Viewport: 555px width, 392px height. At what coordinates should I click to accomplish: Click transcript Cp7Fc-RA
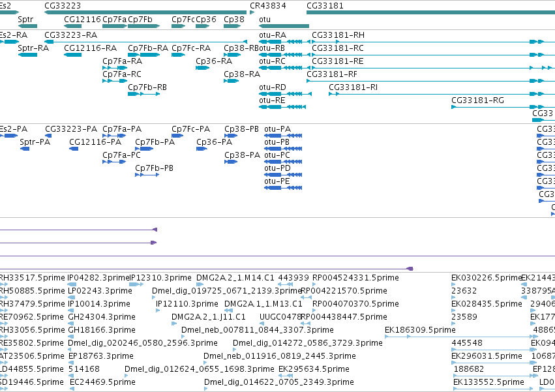[x=179, y=55]
